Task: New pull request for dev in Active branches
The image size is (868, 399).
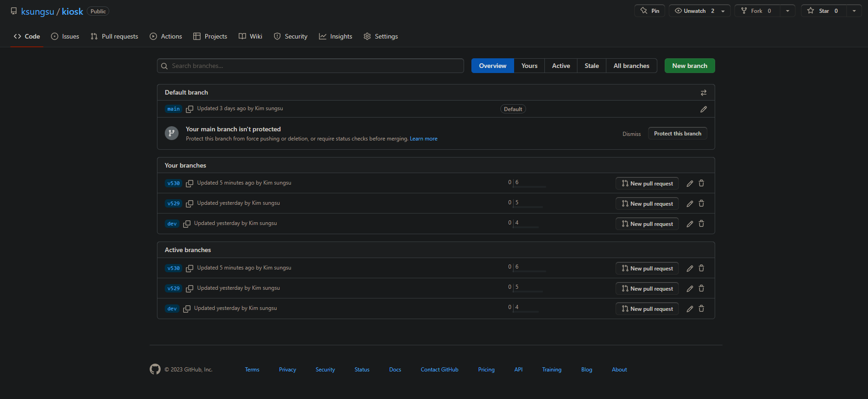Action: point(647,309)
